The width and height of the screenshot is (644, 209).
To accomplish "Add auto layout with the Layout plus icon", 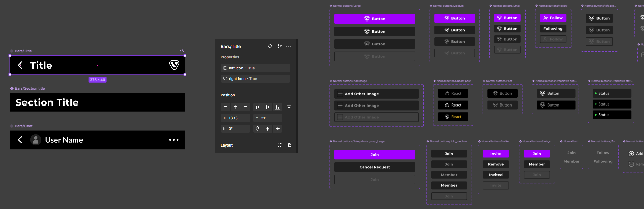I will [x=289, y=145].
